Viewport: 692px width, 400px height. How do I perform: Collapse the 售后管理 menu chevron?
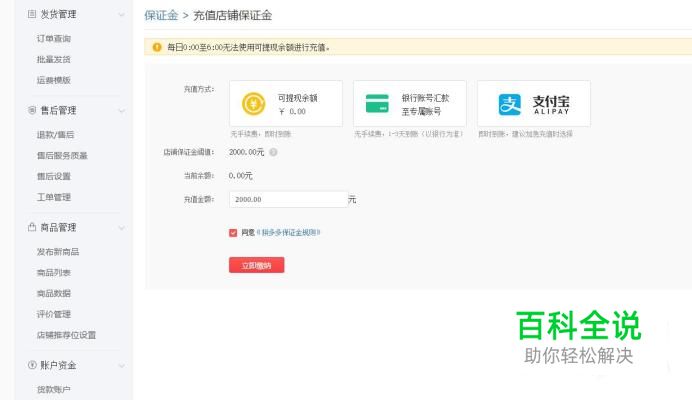121,111
